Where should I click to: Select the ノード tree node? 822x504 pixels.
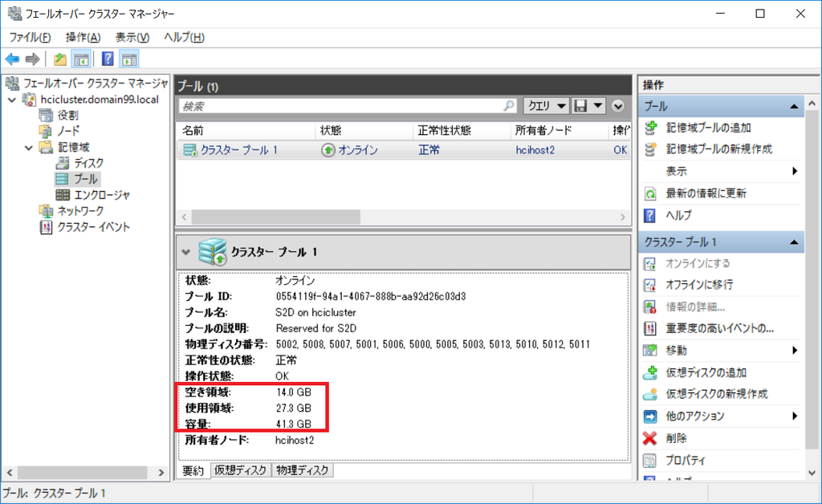tap(68, 131)
